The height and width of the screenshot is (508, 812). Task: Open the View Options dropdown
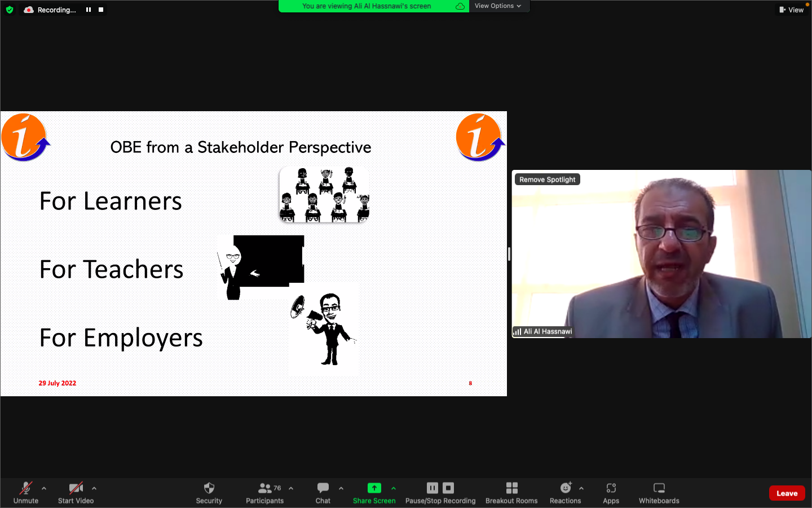click(x=497, y=6)
